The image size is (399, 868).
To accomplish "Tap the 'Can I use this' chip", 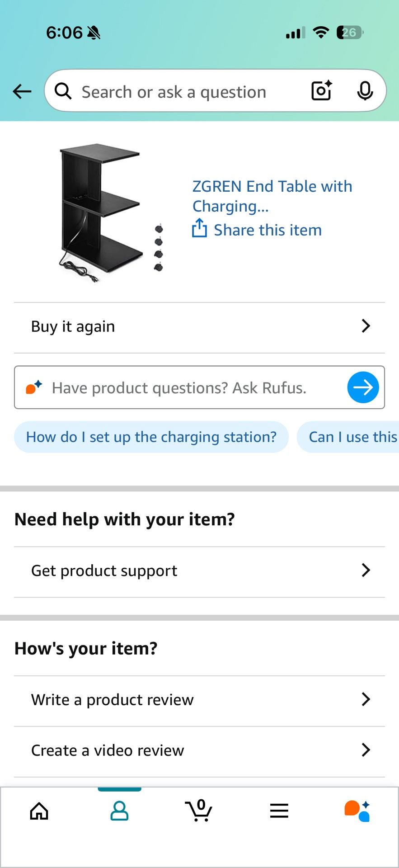I will (x=352, y=437).
